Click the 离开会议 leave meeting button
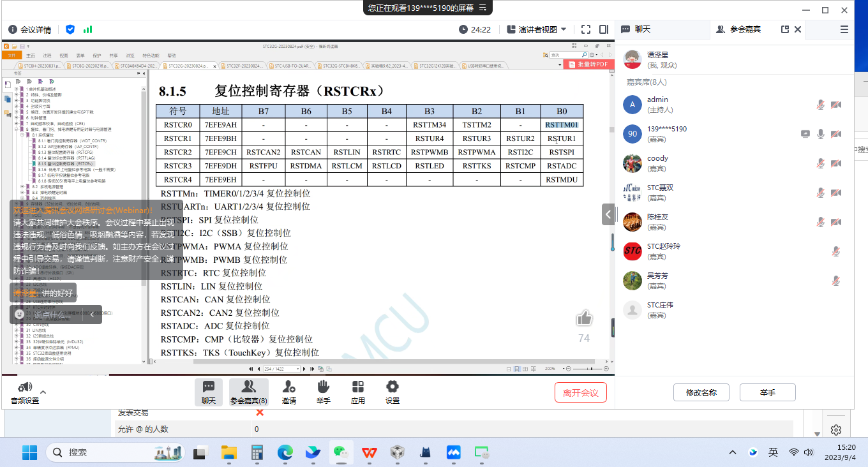 [x=581, y=392]
